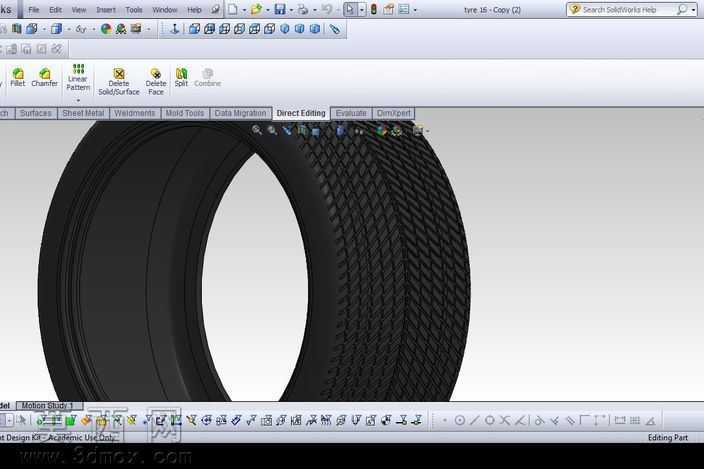Open the Tools menu
This screenshot has width=704, height=469.
[x=134, y=9]
